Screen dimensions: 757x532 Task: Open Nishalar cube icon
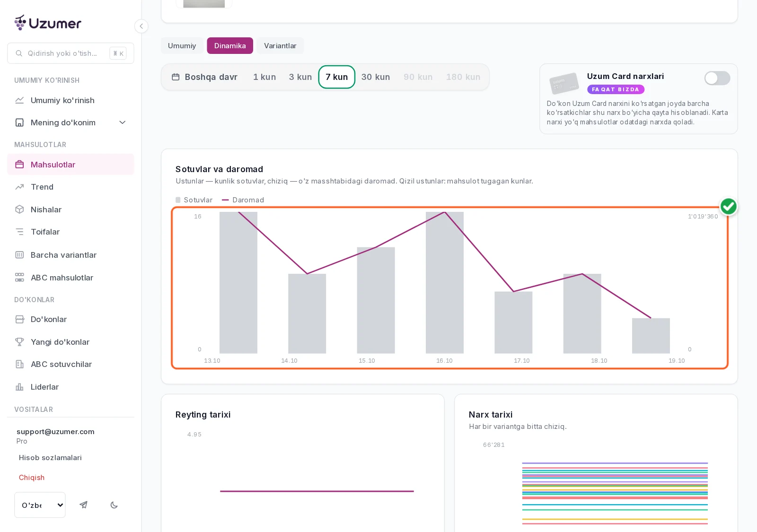[x=19, y=209]
